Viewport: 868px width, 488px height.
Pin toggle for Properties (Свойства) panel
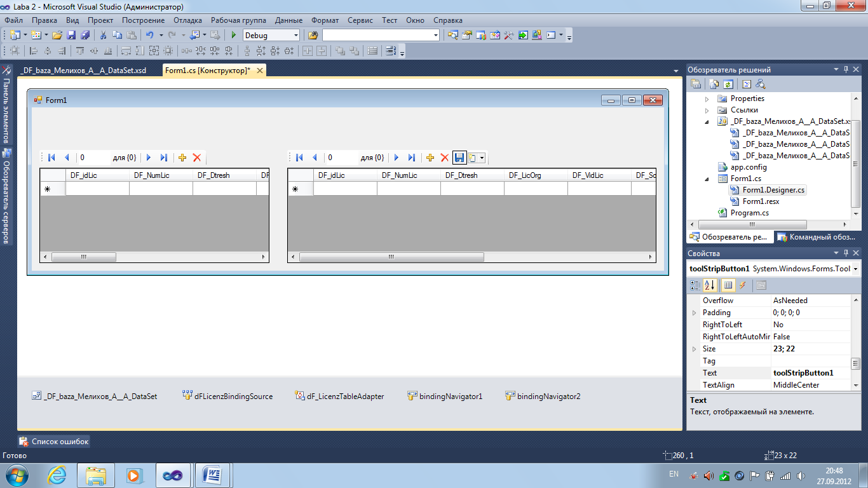tap(846, 253)
